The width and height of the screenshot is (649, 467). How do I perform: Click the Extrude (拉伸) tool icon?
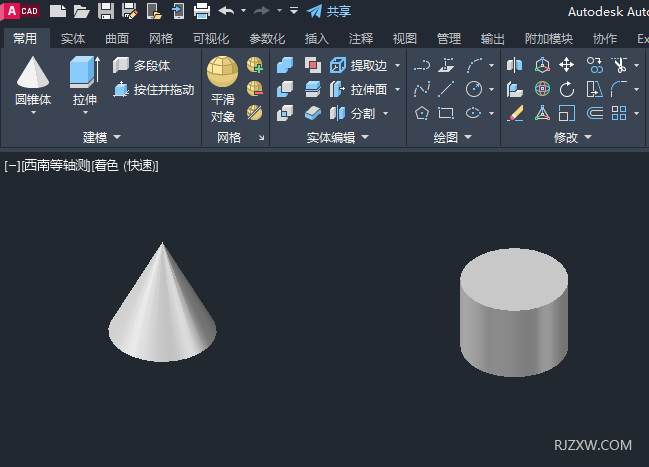tap(84, 73)
